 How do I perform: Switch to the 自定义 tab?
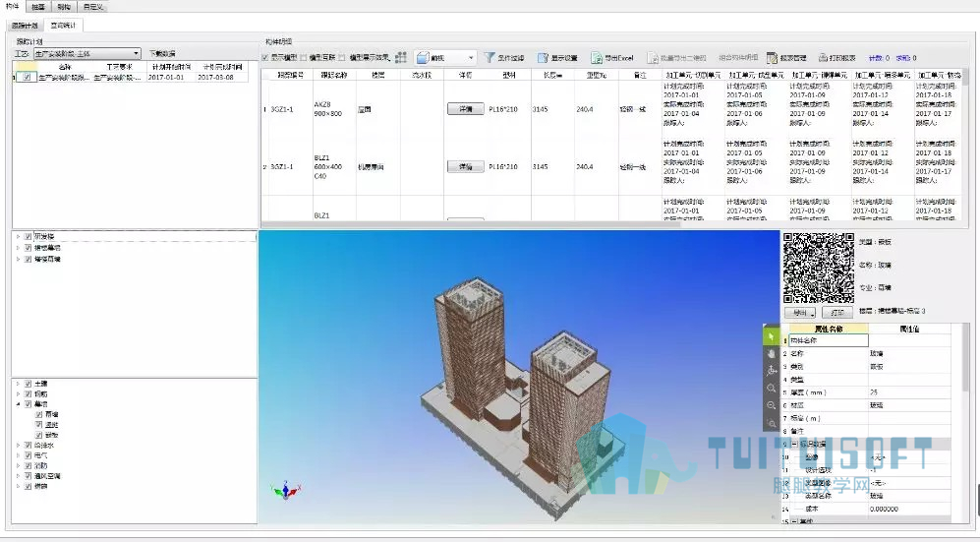(92, 7)
